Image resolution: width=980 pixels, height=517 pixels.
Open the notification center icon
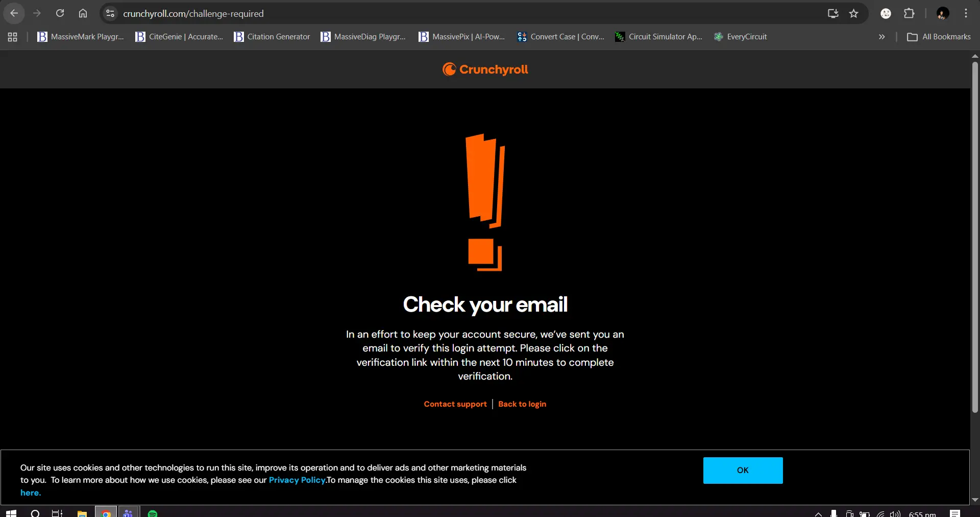(955, 514)
